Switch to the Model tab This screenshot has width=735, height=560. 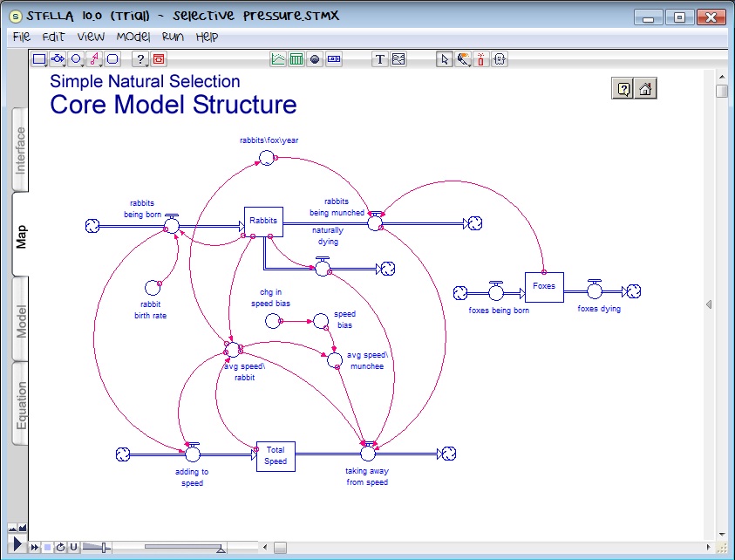(x=21, y=318)
